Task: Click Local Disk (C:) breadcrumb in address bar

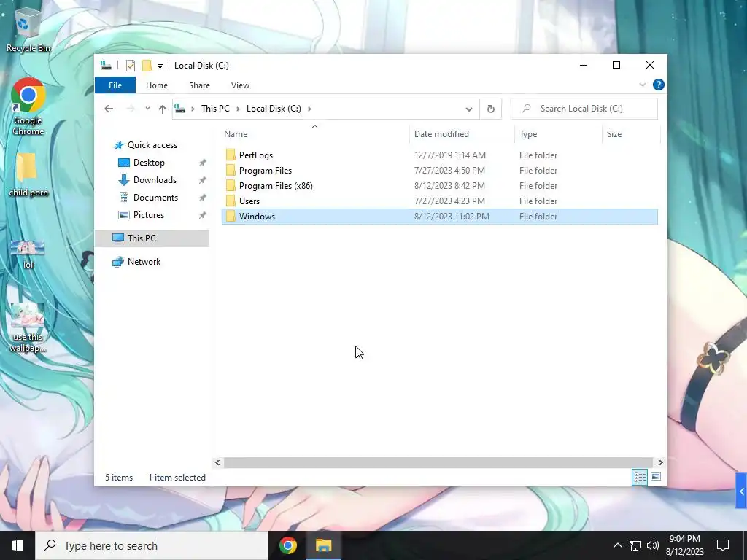Action: 274,109
